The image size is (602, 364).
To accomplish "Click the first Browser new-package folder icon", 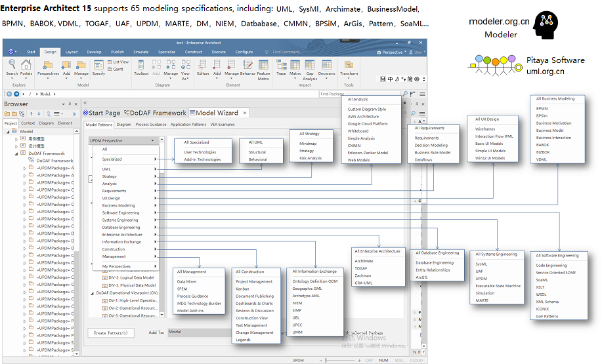I will coord(7,113).
